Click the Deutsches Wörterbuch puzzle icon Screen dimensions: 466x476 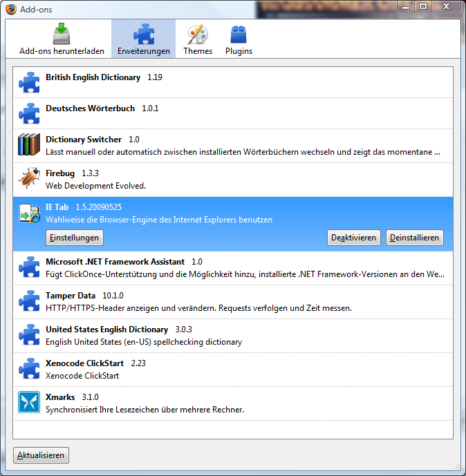(x=29, y=113)
